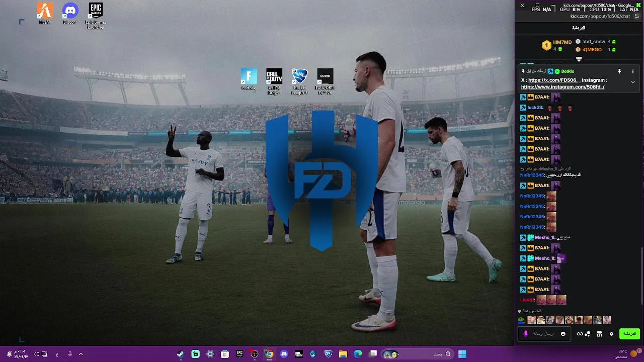Unpin the BotRix pinned message
Screen dimensions: 644x362
tap(619, 71)
